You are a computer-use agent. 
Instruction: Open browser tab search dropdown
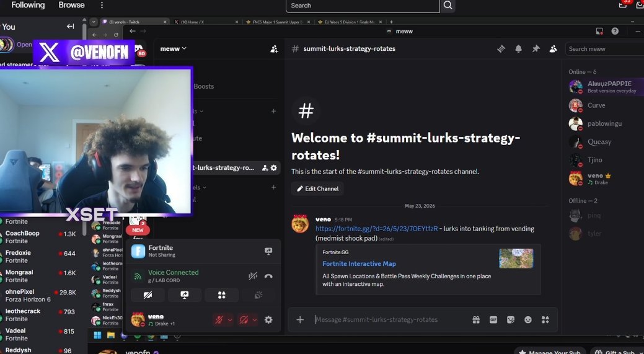click(x=93, y=22)
